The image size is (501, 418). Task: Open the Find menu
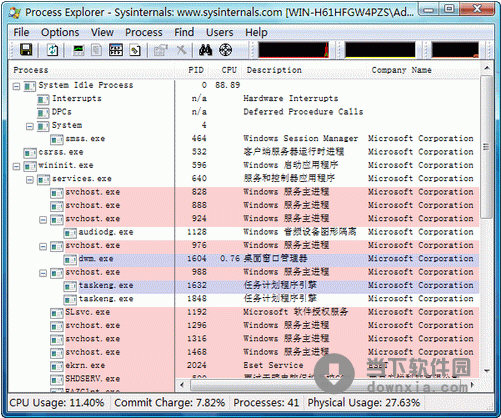pos(184,32)
